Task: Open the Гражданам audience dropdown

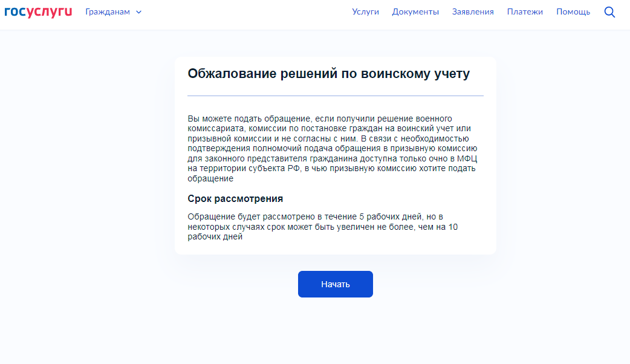Action: 108,12
